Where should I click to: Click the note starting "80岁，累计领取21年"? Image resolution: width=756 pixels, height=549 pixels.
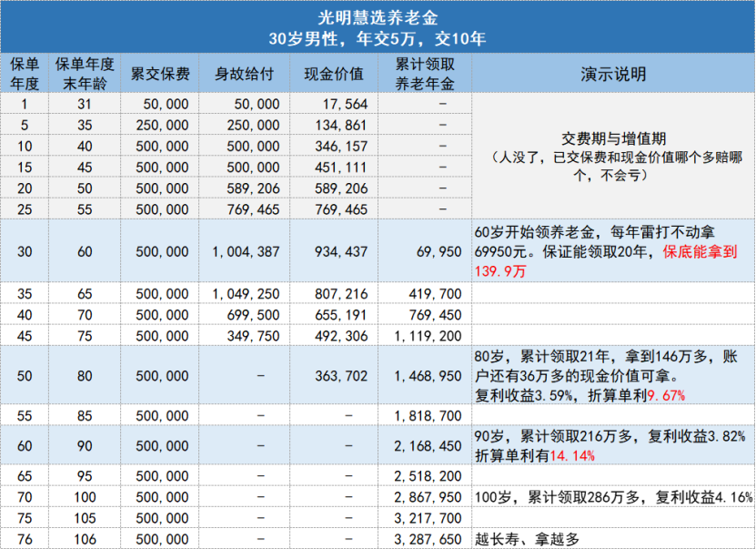coord(606,376)
